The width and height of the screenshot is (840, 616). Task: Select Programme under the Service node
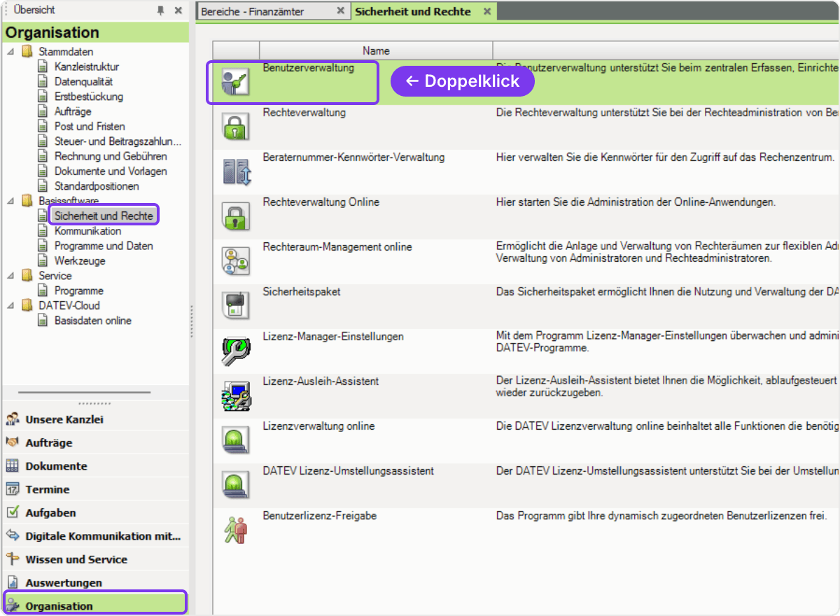pos(79,290)
